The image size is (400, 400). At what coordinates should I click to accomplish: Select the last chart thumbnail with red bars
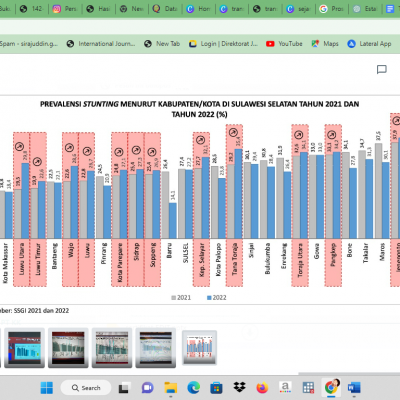coord(200,347)
